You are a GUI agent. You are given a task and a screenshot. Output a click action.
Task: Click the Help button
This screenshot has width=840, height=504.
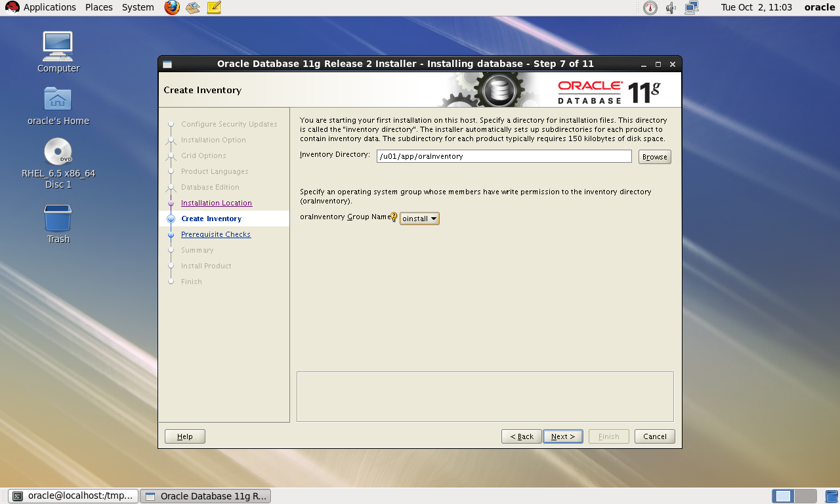[x=185, y=436]
